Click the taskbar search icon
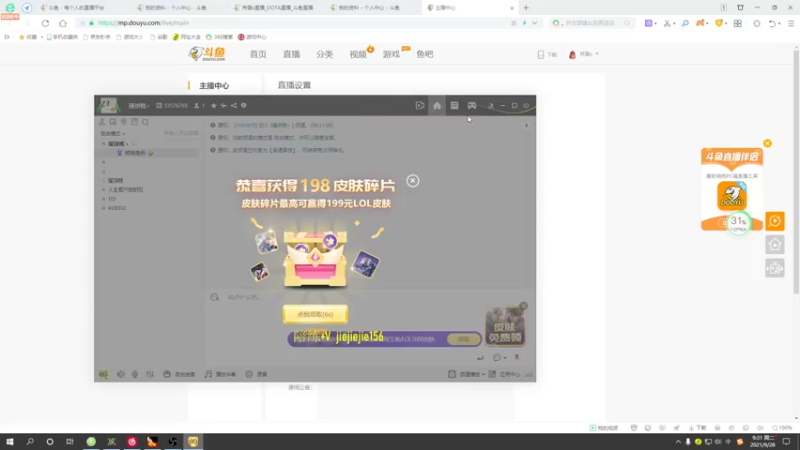The height and width of the screenshot is (450, 800). tap(30, 442)
